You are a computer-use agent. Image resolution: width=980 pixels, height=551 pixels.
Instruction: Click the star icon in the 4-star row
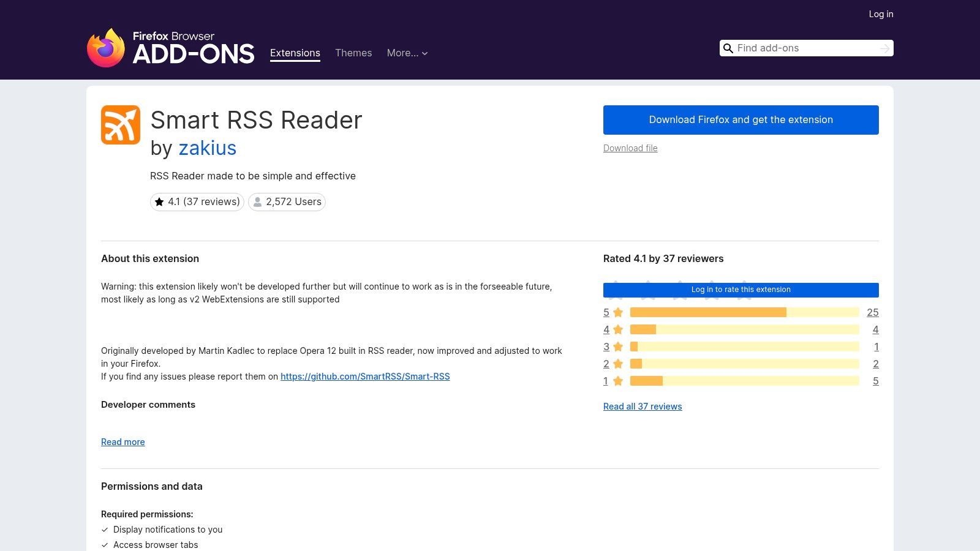click(x=618, y=329)
